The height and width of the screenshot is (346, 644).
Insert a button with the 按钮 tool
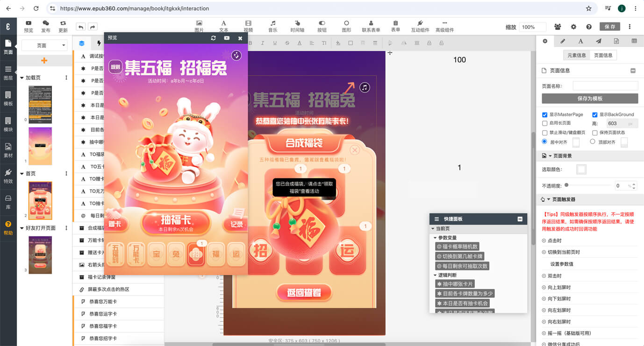tap(322, 26)
